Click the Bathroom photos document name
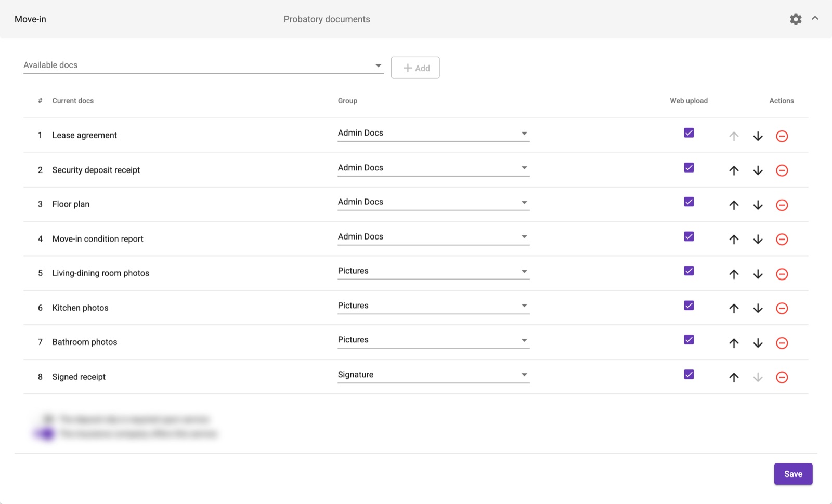 [x=85, y=342]
